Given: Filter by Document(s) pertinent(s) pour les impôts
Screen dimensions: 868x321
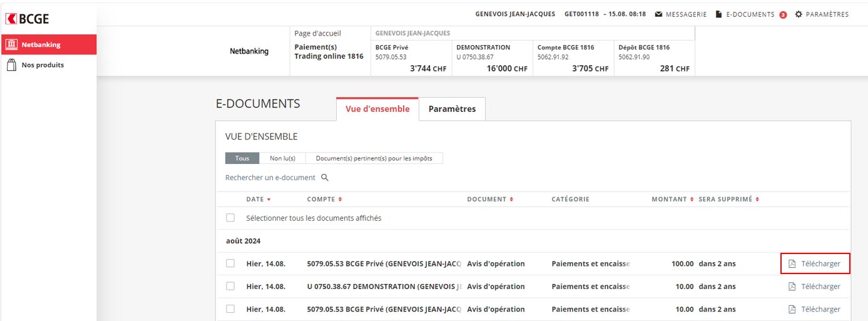Looking at the screenshot, I should click(x=374, y=158).
